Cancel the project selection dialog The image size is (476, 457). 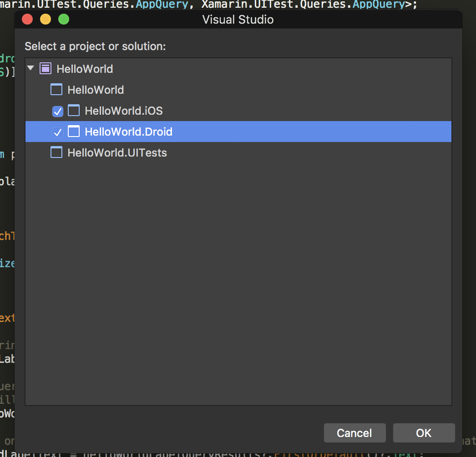(x=354, y=433)
